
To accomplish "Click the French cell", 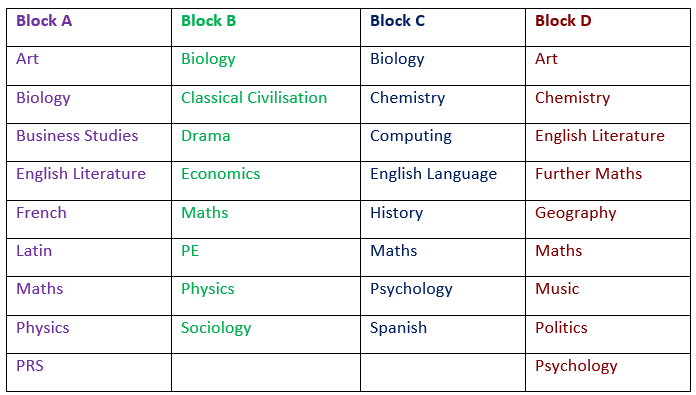I will [x=89, y=219].
